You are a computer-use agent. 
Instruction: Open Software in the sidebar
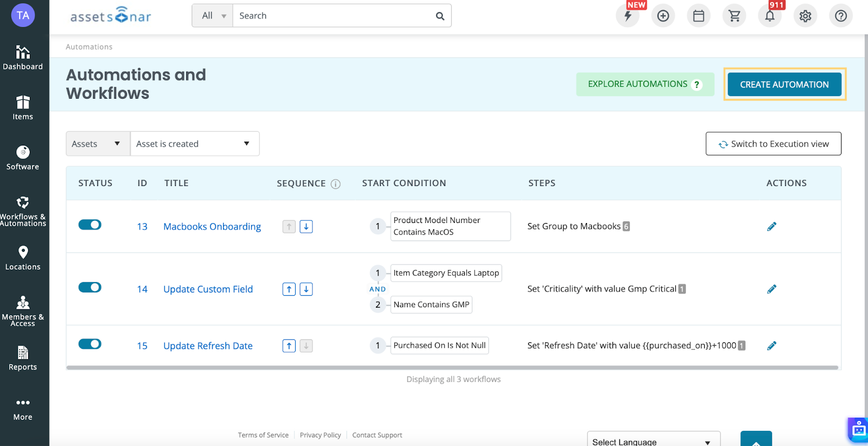pos(23,158)
